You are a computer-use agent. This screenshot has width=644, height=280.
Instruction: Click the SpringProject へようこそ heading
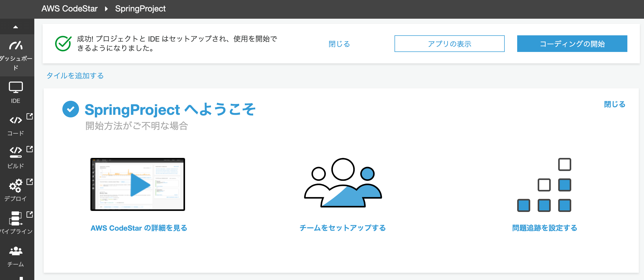tap(170, 109)
